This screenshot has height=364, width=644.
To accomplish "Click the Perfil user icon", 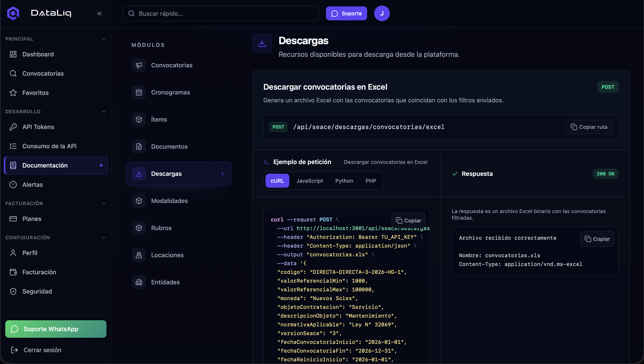I will click(13, 253).
